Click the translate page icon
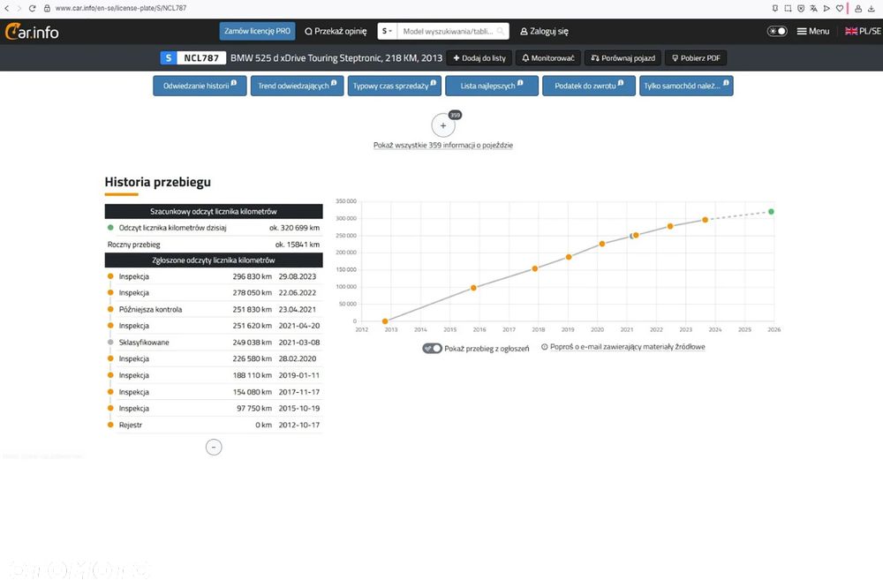This screenshot has width=883, height=588. click(814, 8)
